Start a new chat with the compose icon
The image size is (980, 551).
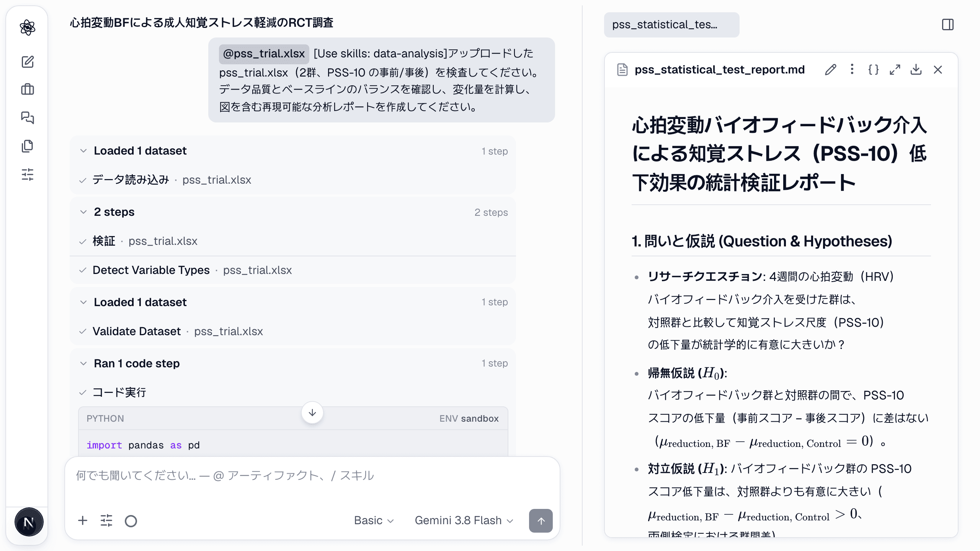pos(28,62)
